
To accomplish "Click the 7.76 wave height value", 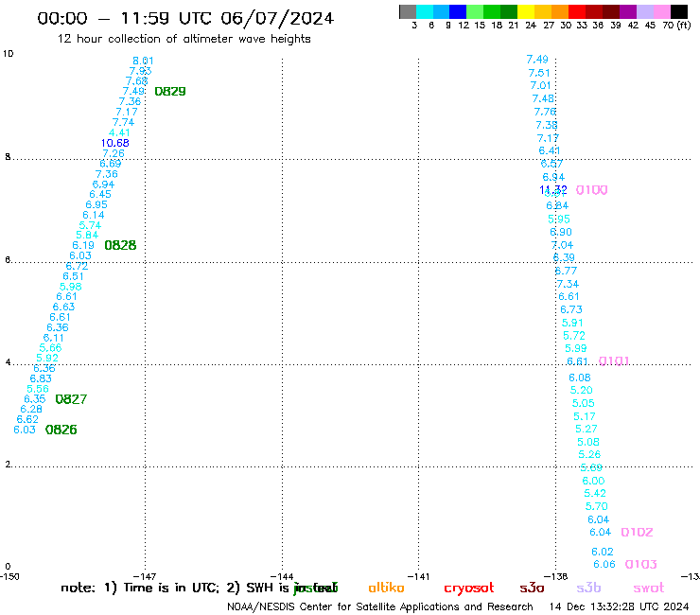I will 545,112.
